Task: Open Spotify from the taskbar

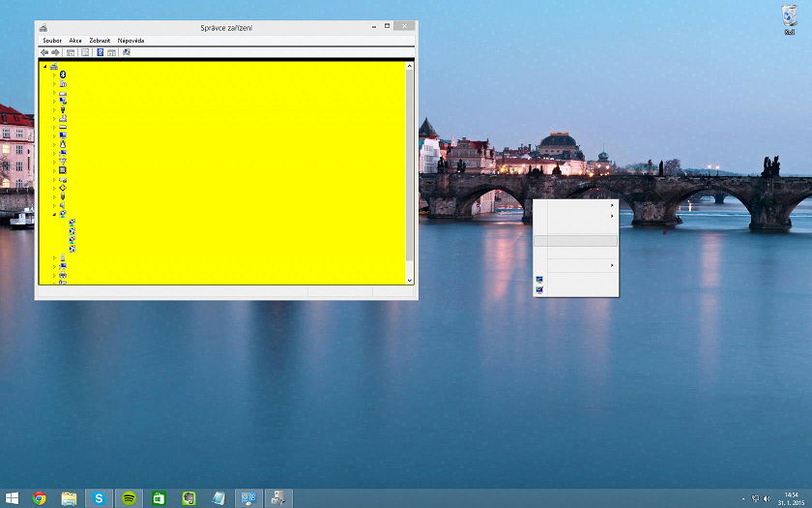Action: click(x=129, y=498)
